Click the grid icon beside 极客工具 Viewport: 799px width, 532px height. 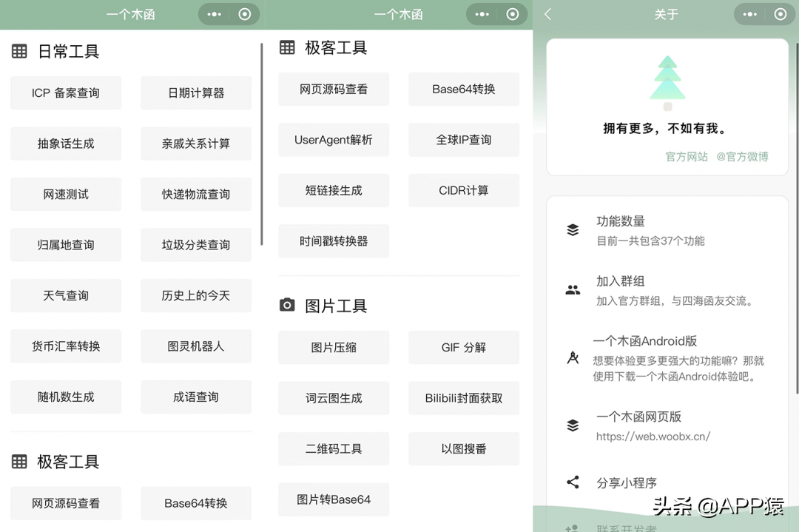[286, 47]
